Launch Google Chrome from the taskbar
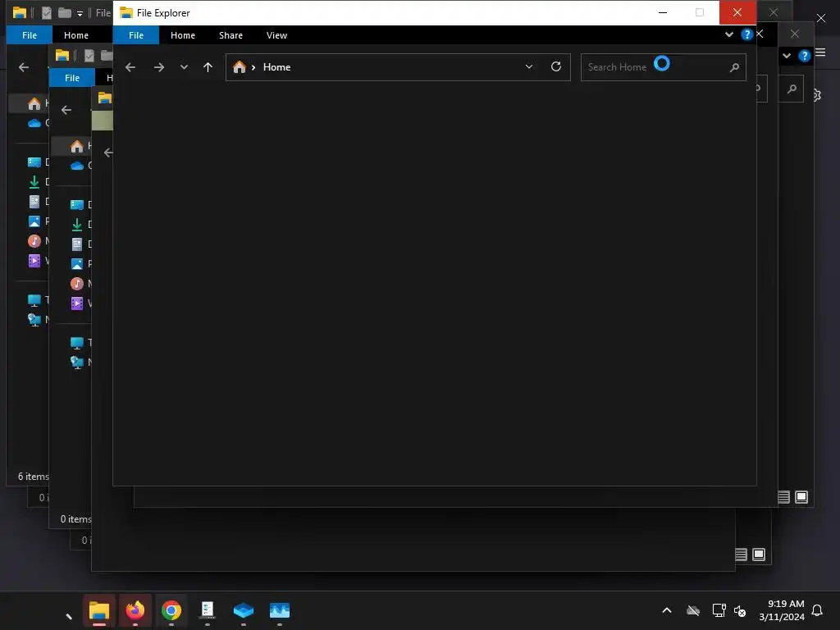 pos(171,610)
